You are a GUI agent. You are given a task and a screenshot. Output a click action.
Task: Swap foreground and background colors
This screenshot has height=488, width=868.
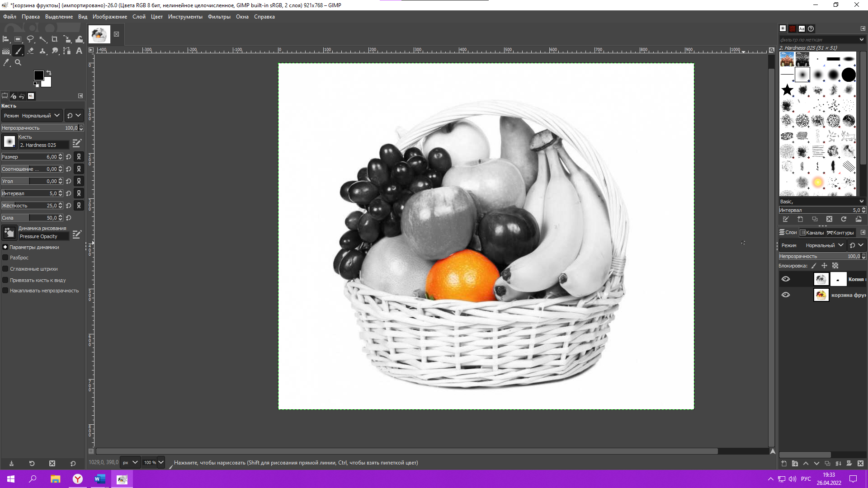tap(49, 73)
